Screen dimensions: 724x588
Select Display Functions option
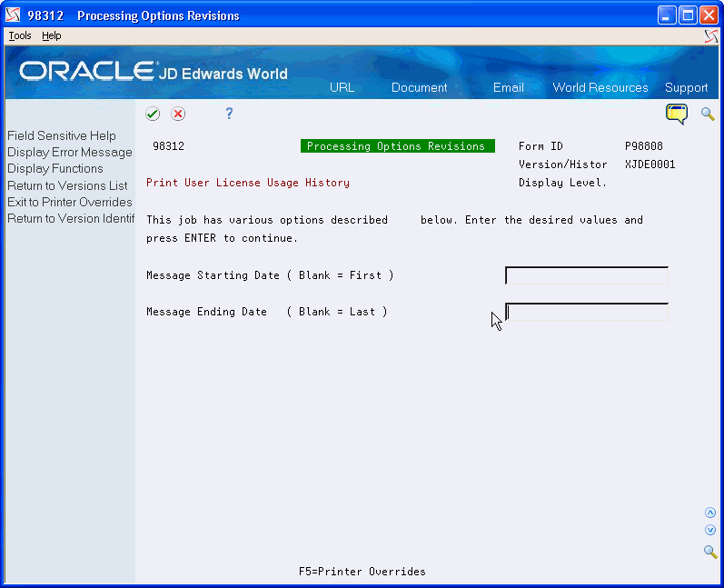coord(55,169)
